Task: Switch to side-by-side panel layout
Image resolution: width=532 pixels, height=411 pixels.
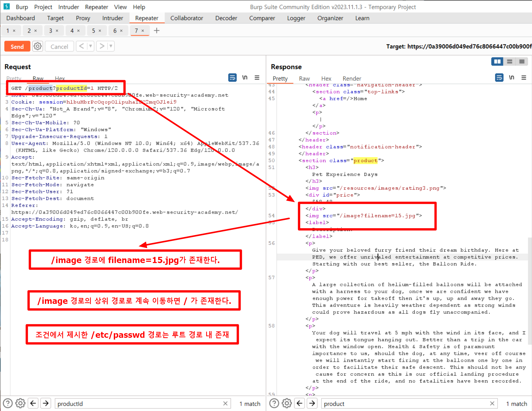Action: [x=497, y=61]
